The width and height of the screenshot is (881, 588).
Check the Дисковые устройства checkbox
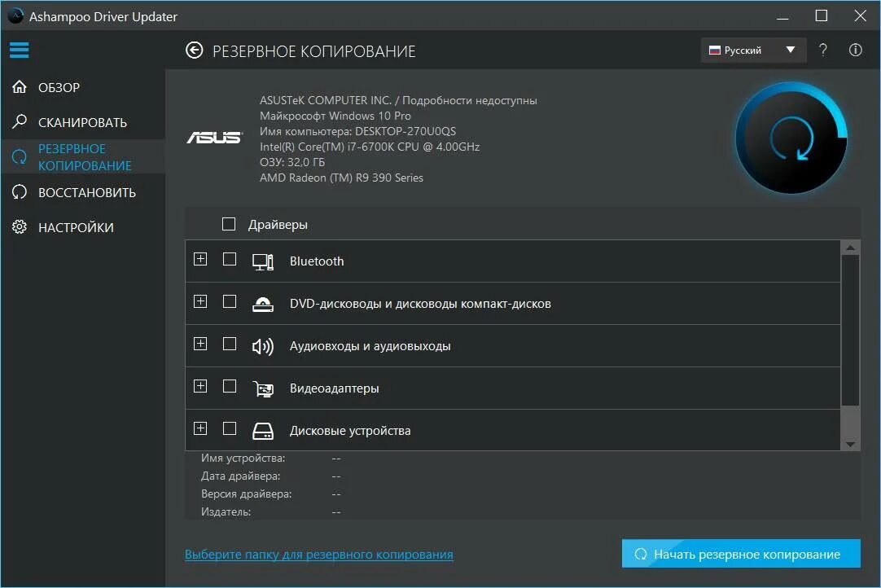230,428
